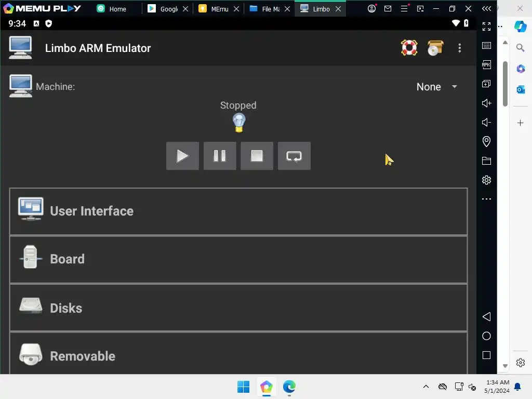
Task: Open the MEmu user account icon
Action: click(x=372, y=8)
